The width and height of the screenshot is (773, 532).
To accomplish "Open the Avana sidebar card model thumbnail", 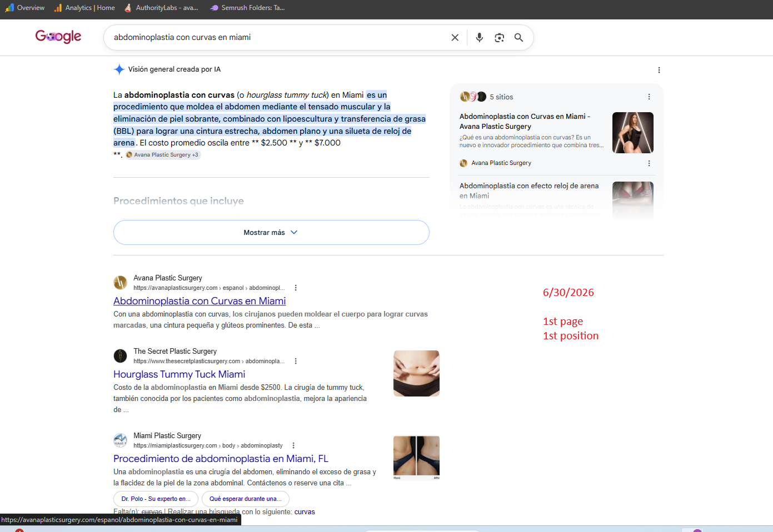I will click(x=633, y=133).
